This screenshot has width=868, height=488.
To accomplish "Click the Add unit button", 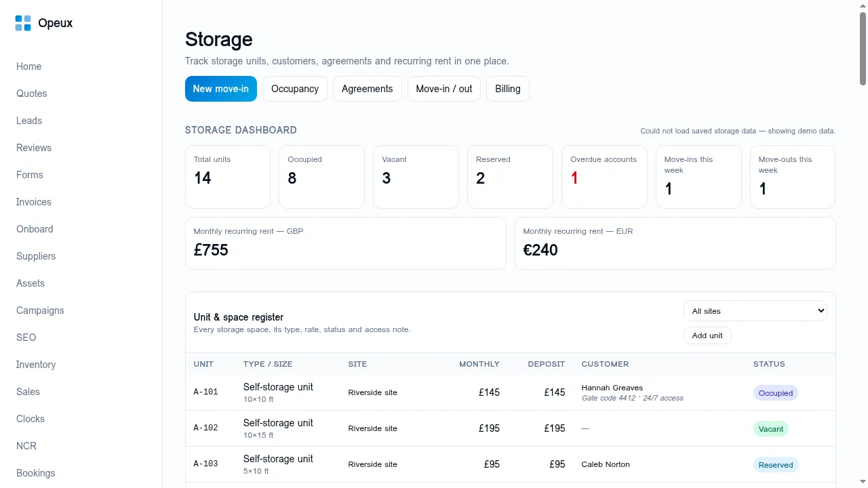I will pos(707,335).
